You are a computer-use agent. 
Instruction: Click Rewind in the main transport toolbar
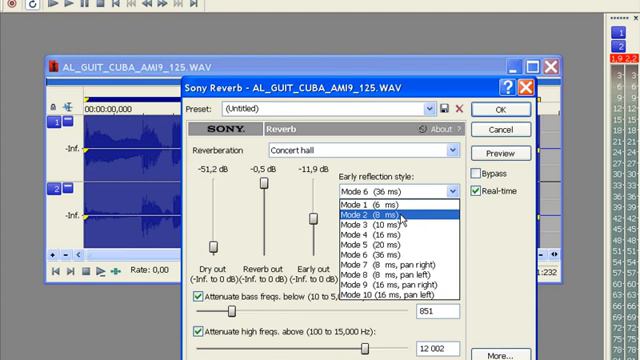click(x=147, y=4)
